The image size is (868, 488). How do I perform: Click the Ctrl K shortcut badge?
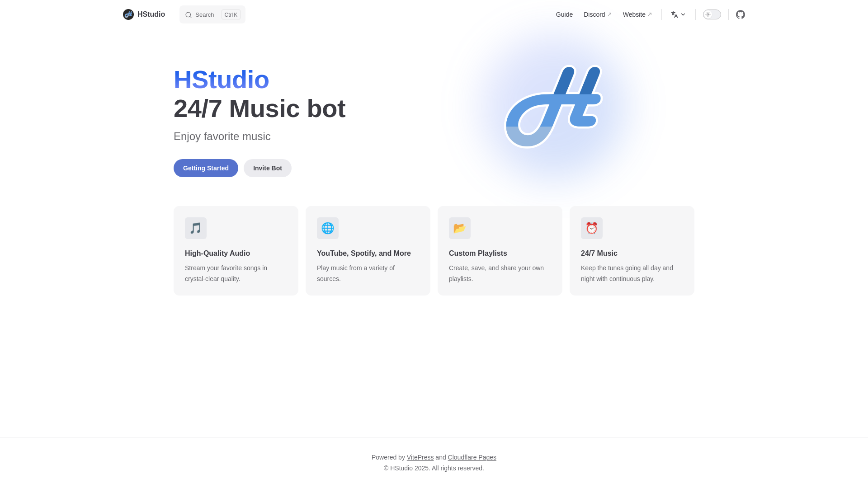click(231, 15)
